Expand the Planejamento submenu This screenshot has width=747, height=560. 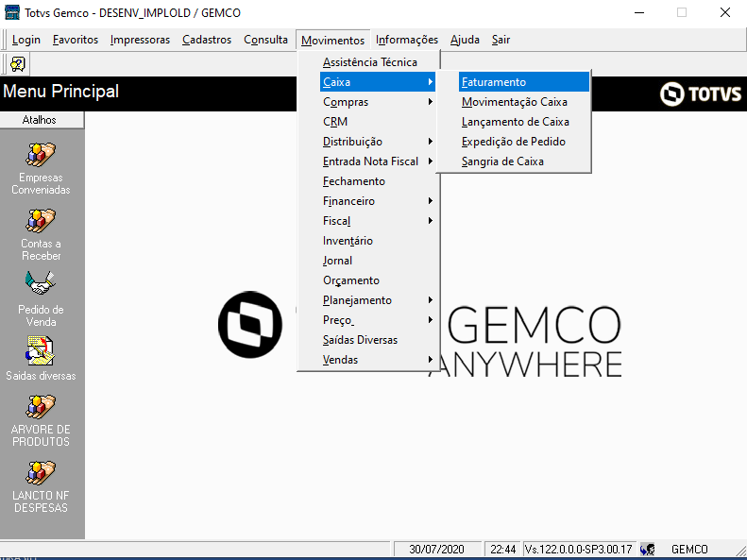pyautogui.click(x=378, y=300)
